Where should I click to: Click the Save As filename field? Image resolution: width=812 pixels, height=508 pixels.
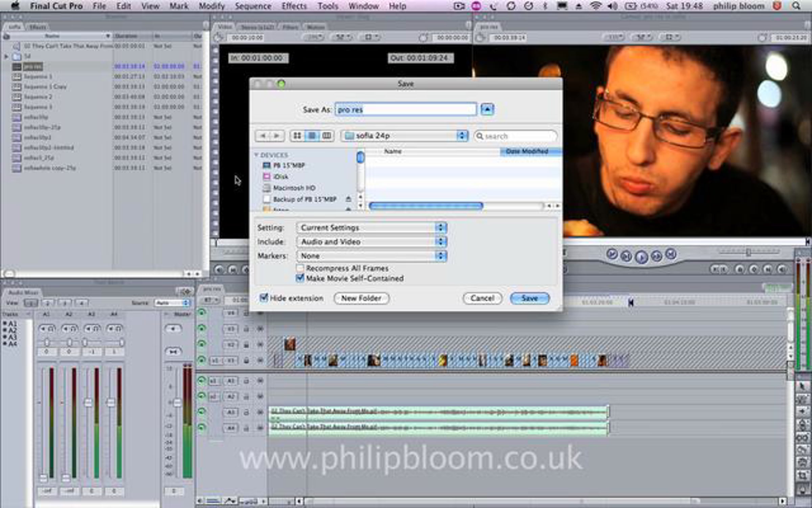click(406, 109)
